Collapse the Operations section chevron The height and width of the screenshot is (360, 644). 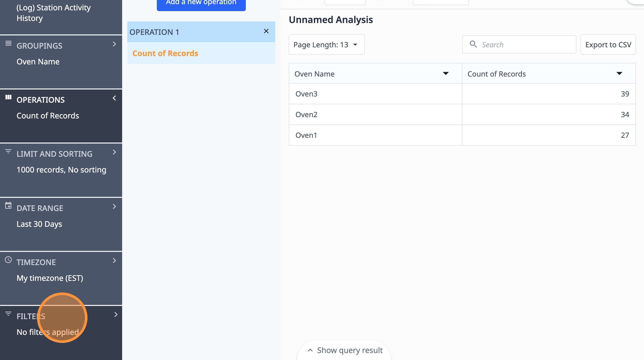pyautogui.click(x=114, y=98)
